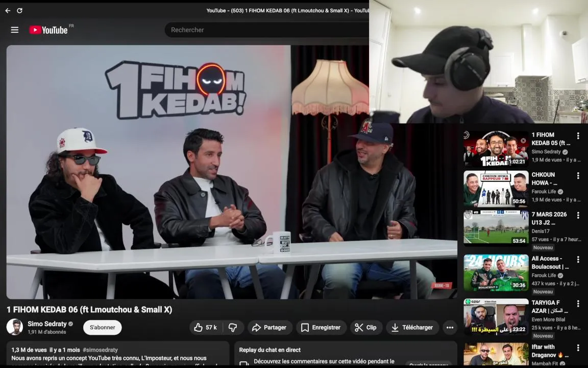The width and height of the screenshot is (588, 368).
Task: Click the Iftar with Draganov title
Action: click(550, 351)
